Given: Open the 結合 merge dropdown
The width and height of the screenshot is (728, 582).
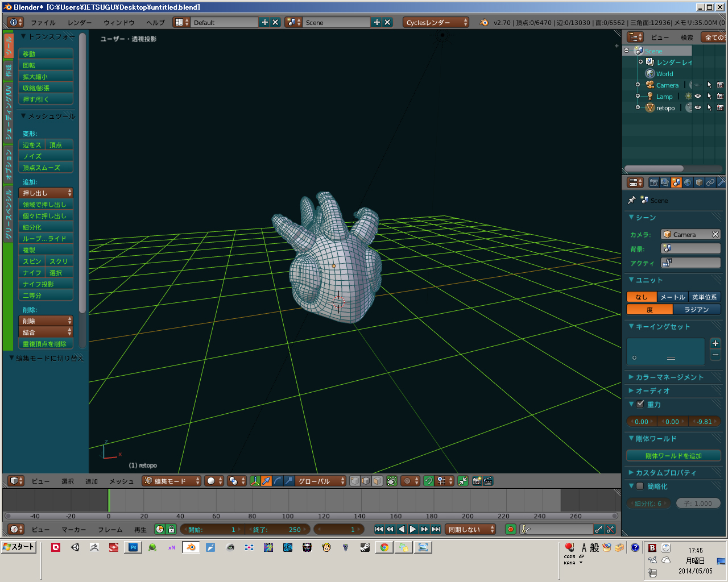Looking at the screenshot, I should pyautogui.click(x=46, y=332).
